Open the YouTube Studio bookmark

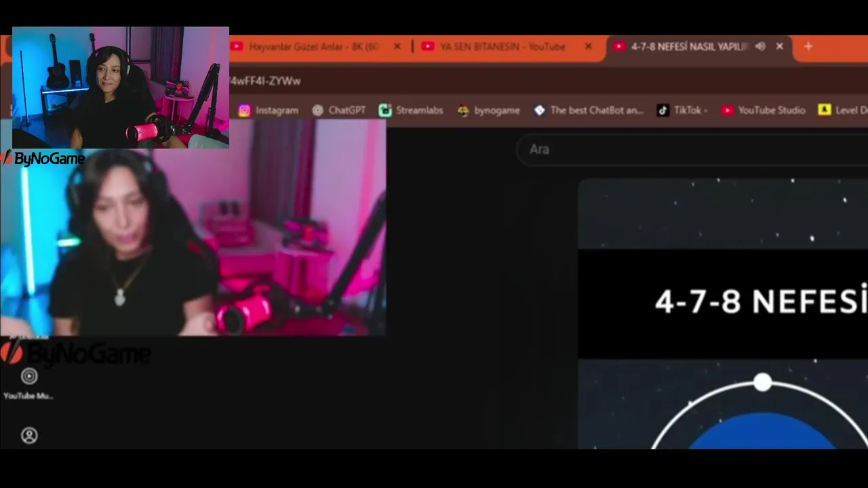coord(764,110)
